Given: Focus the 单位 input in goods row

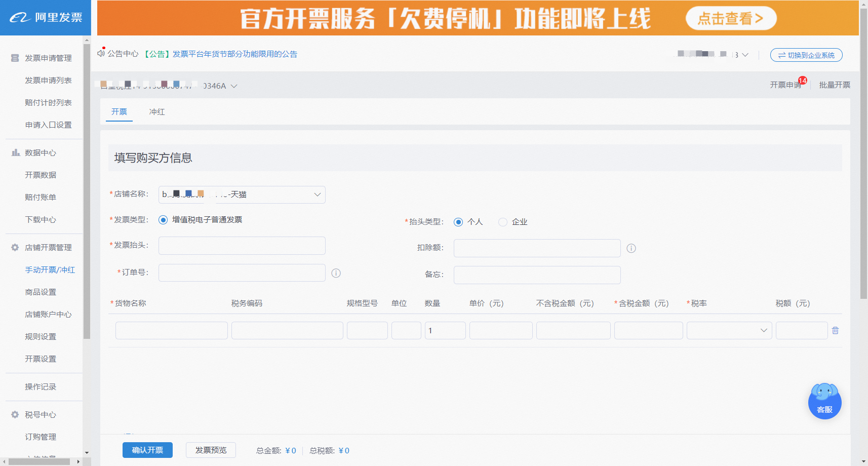Looking at the screenshot, I should click(x=406, y=330).
